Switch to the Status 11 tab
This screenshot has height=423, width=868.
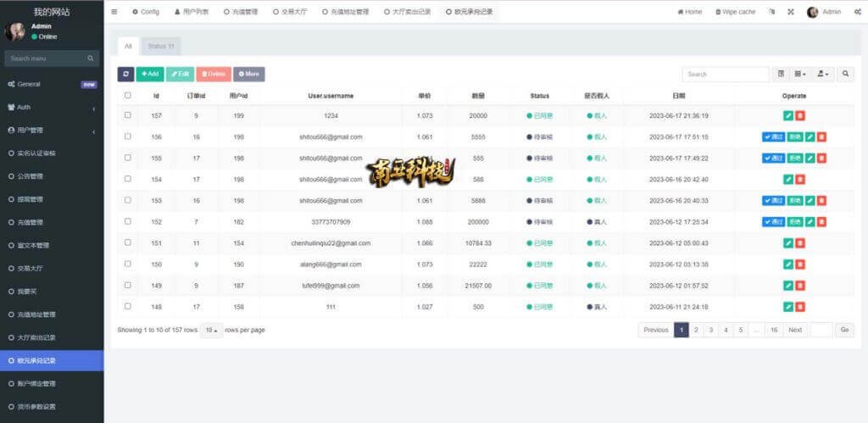[x=160, y=46]
